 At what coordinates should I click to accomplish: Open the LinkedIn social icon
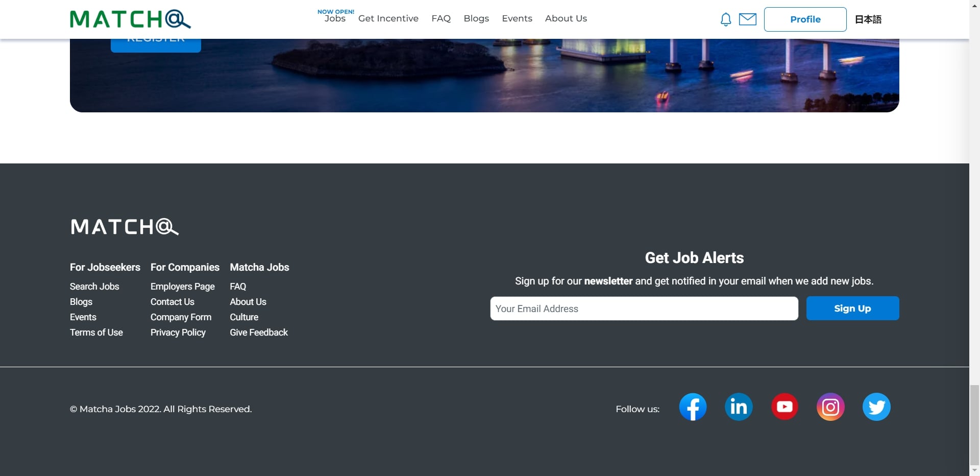pyautogui.click(x=739, y=407)
